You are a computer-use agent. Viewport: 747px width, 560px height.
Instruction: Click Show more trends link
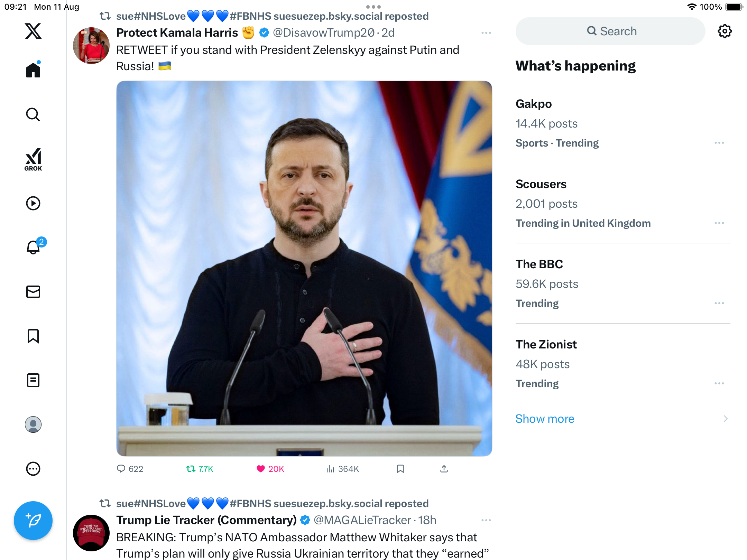tap(545, 419)
